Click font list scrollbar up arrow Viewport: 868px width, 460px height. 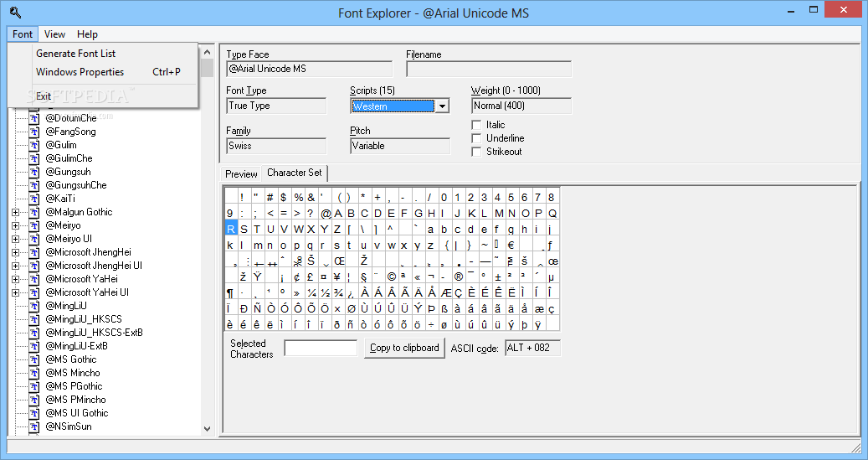click(207, 52)
